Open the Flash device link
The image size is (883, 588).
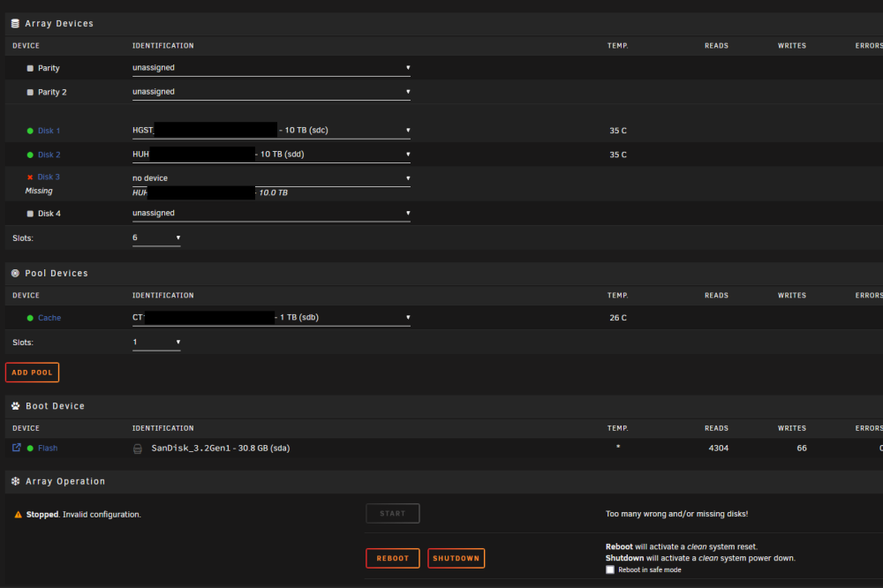pos(48,449)
